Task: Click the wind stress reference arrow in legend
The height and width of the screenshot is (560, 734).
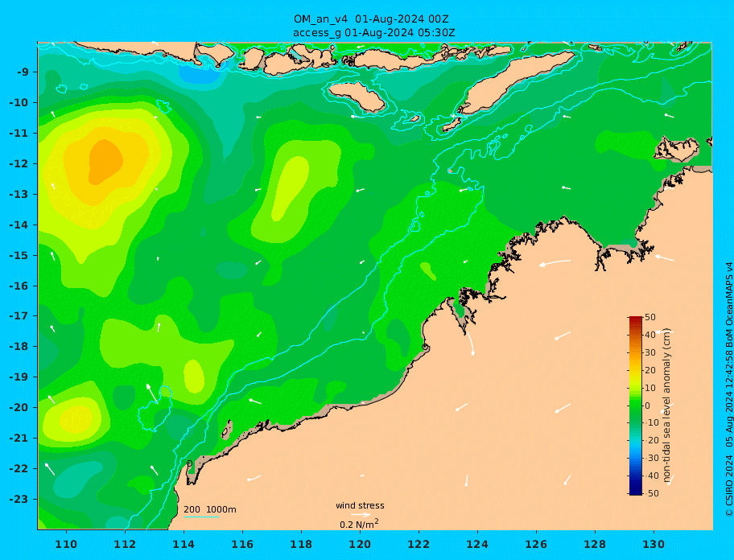Action: pos(361,515)
